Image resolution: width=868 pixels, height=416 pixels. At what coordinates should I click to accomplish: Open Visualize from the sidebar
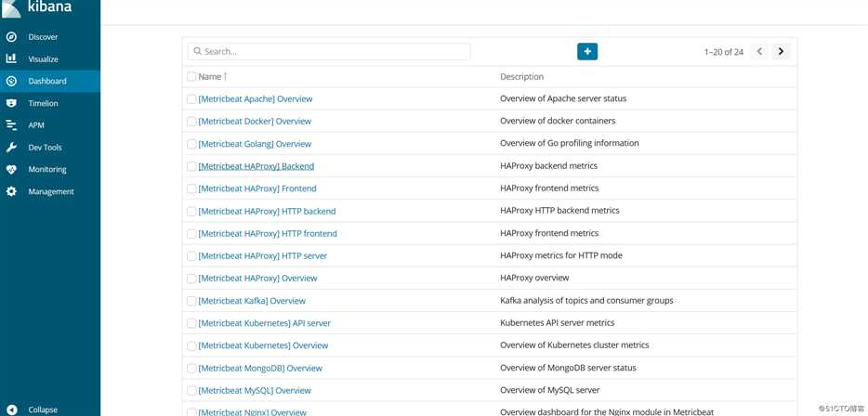click(x=43, y=59)
